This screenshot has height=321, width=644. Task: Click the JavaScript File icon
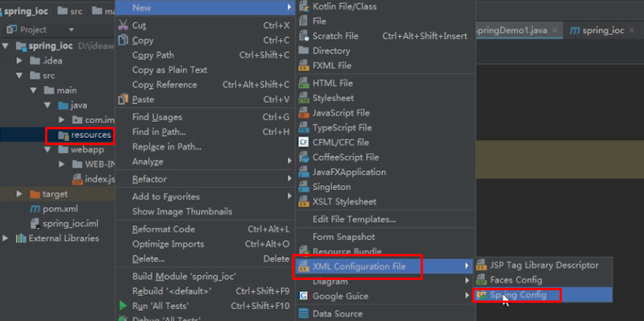[x=304, y=113]
